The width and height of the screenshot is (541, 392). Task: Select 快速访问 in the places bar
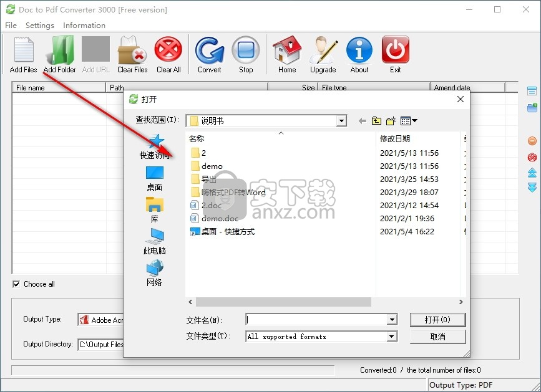coord(154,147)
